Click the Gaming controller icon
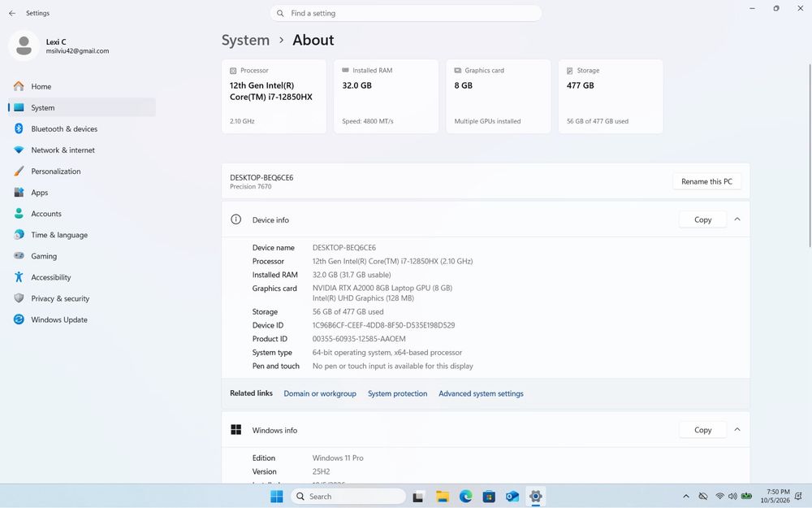 pyautogui.click(x=19, y=255)
